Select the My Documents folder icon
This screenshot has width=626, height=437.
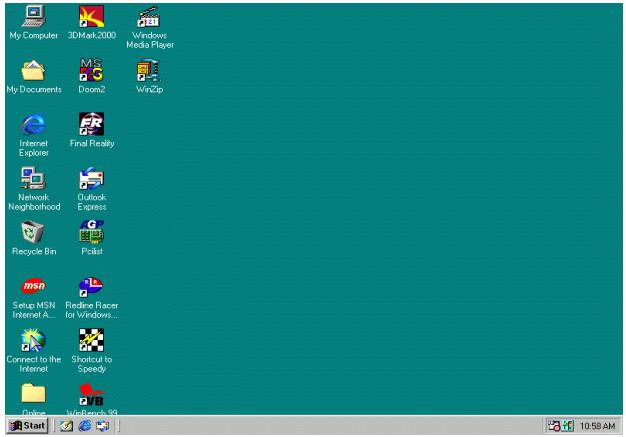(34, 70)
